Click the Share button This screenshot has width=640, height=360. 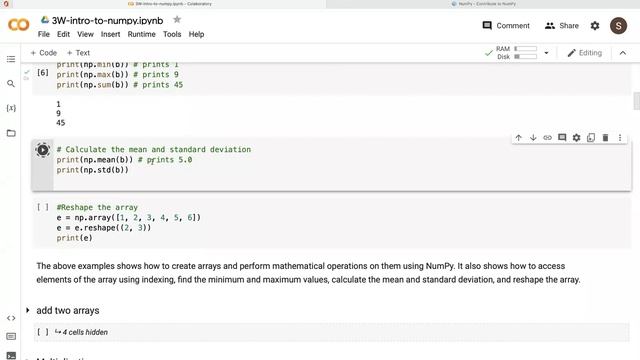coord(562,26)
